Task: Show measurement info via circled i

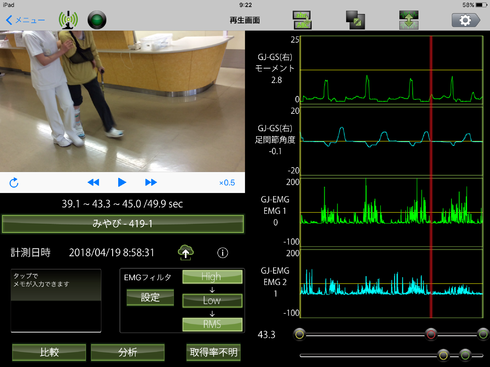Action: [223, 253]
